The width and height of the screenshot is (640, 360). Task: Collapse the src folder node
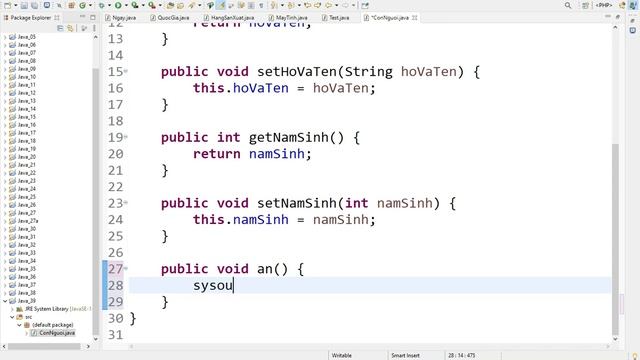click(12, 317)
